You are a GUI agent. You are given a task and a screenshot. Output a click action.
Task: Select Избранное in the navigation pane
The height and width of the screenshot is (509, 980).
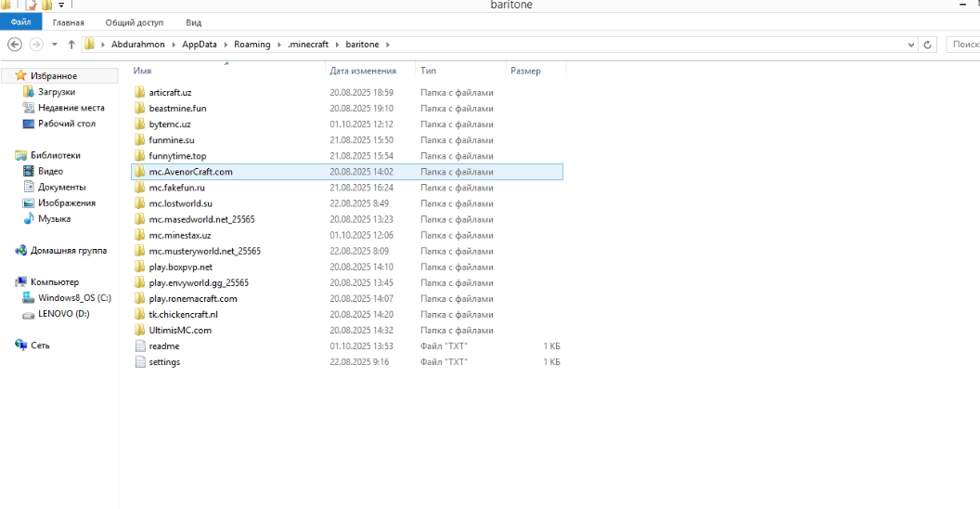tap(54, 75)
